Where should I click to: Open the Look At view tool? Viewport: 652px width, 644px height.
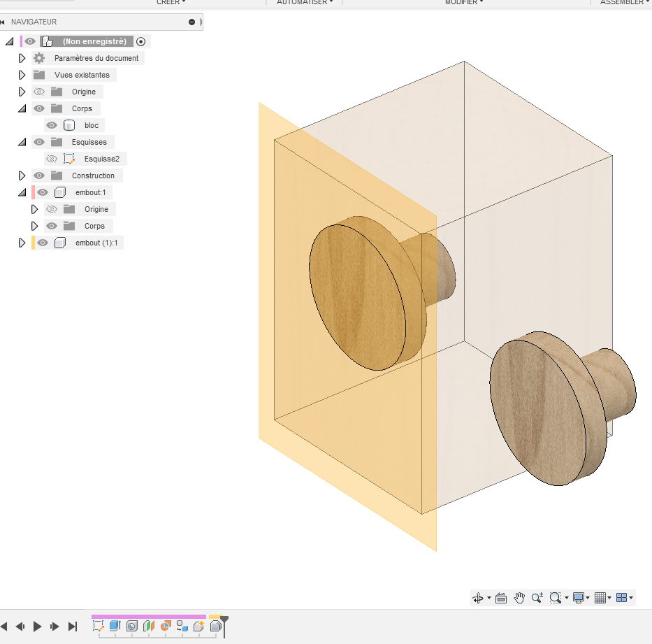pyautogui.click(x=500, y=598)
